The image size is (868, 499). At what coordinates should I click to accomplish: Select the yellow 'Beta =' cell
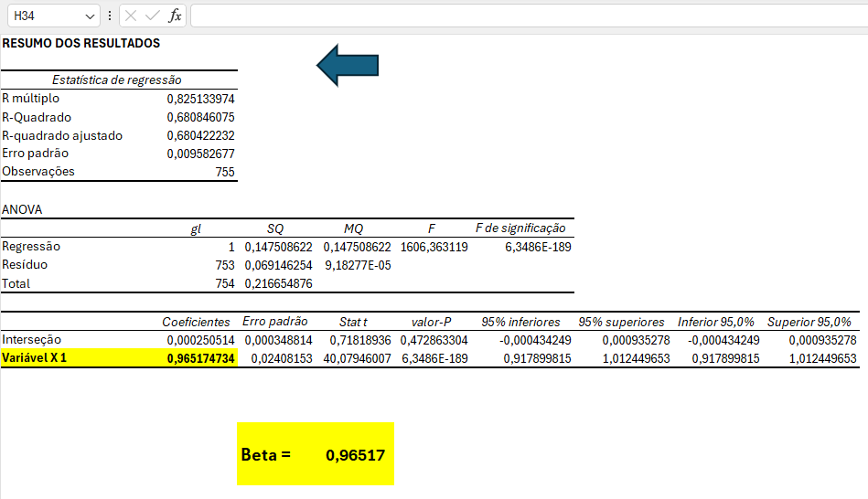[265, 454]
